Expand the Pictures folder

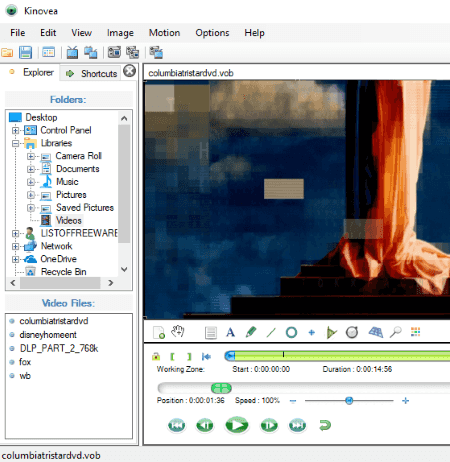[x=31, y=195]
